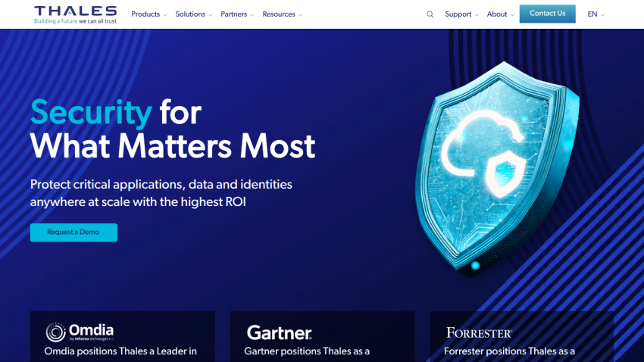Expand the Resources chevron arrow
The height and width of the screenshot is (362, 644).
pos(300,15)
